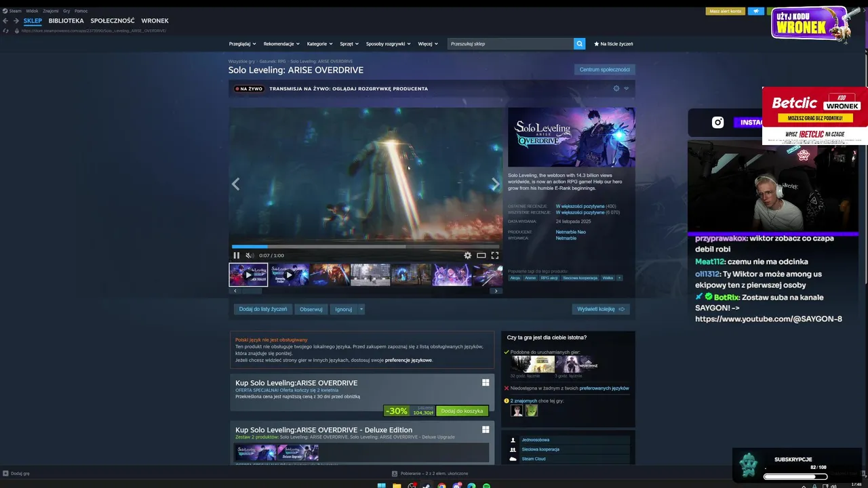Open Netmarble Neo developer link

tap(571, 232)
